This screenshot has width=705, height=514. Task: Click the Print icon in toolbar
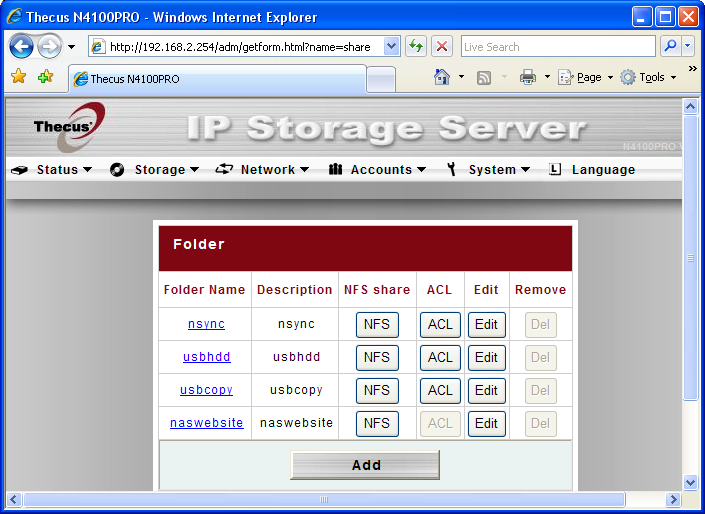click(x=528, y=77)
